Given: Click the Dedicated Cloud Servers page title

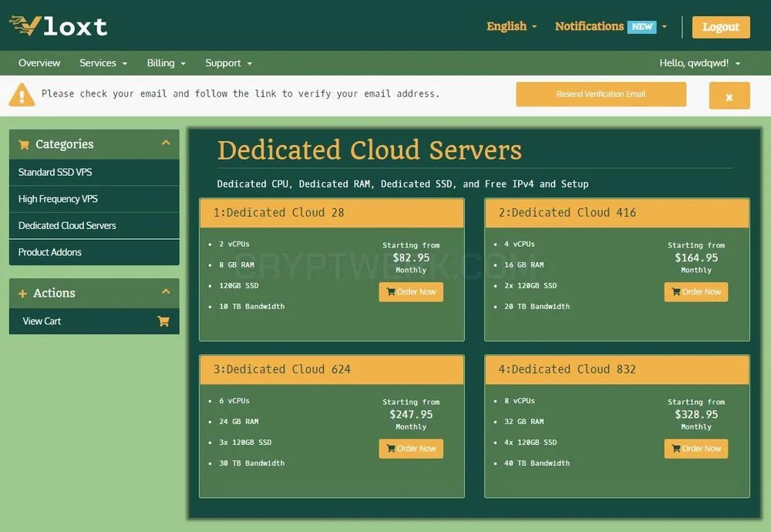Looking at the screenshot, I should [x=369, y=150].
